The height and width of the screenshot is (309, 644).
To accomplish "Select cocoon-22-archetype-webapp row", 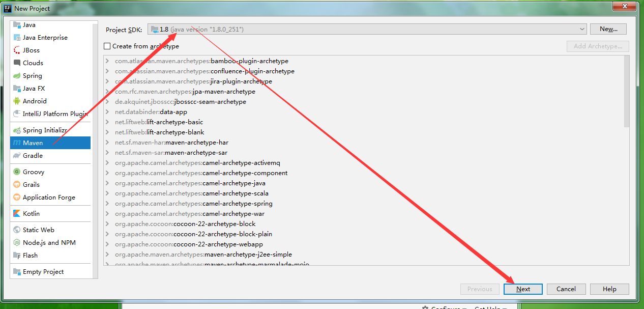I will (x=363, y=244).
